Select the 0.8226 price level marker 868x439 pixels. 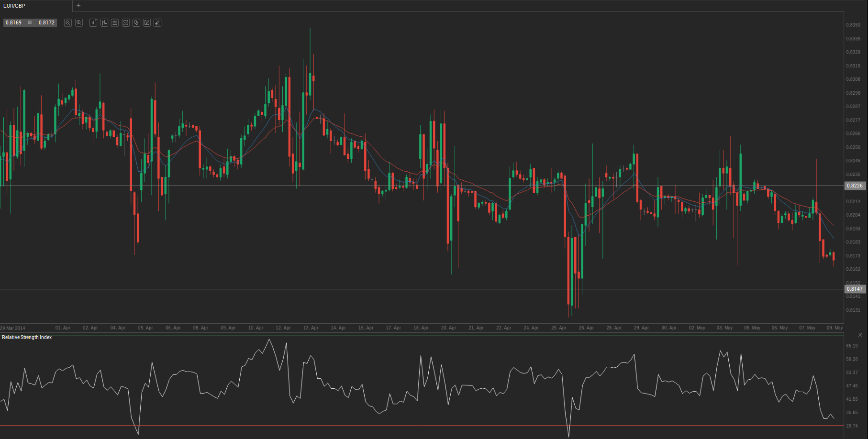pos(855,186)
